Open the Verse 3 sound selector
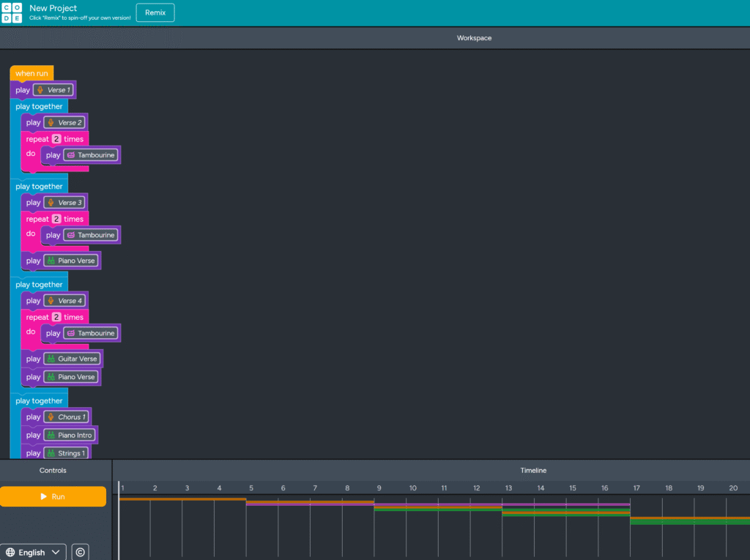Viewport: 750px width, 560px height. 65,203
